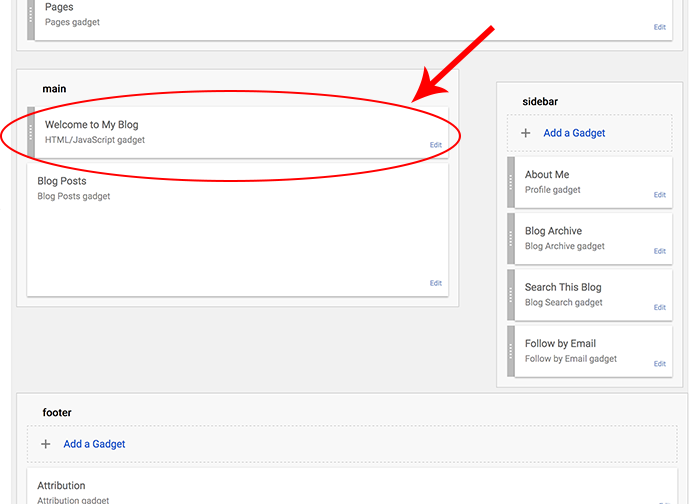Click the plus icon in footer section

tap(45, 444)
